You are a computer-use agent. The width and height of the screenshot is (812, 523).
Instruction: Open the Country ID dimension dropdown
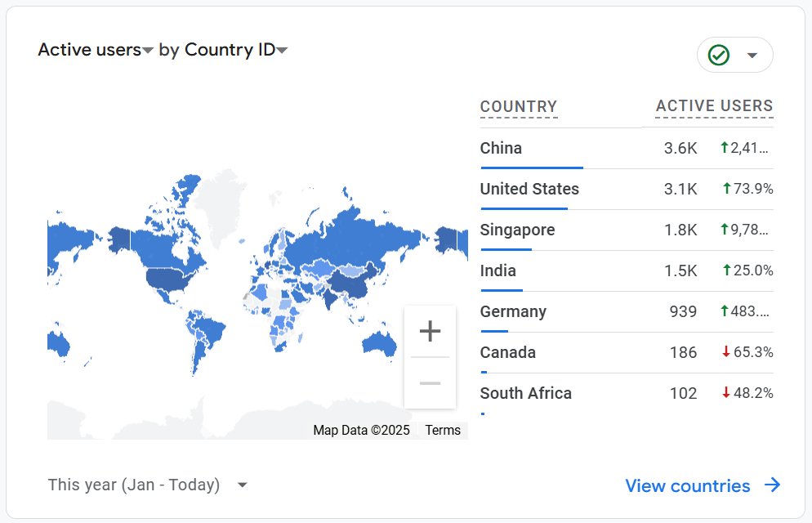[x=235, y=50]
